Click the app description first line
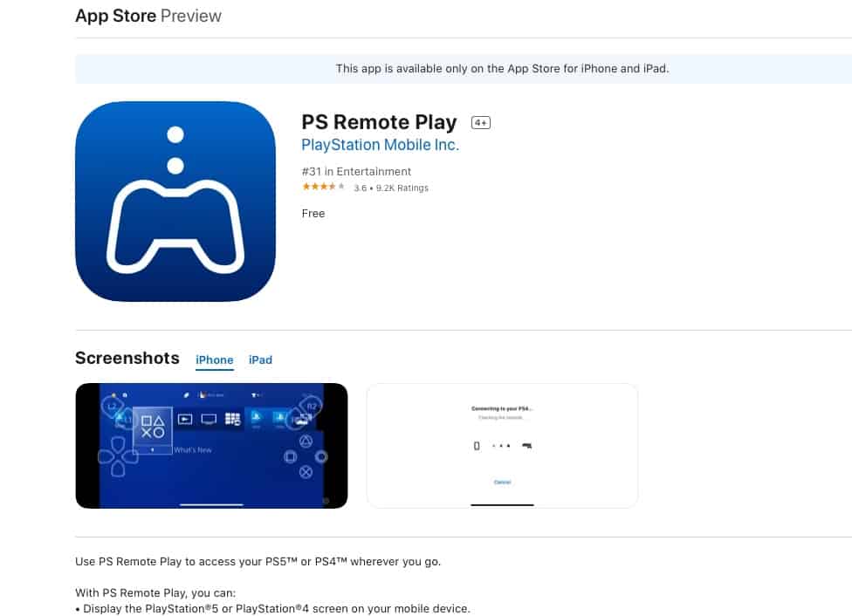This screenshot has height=616, width=852. (258, 562)
